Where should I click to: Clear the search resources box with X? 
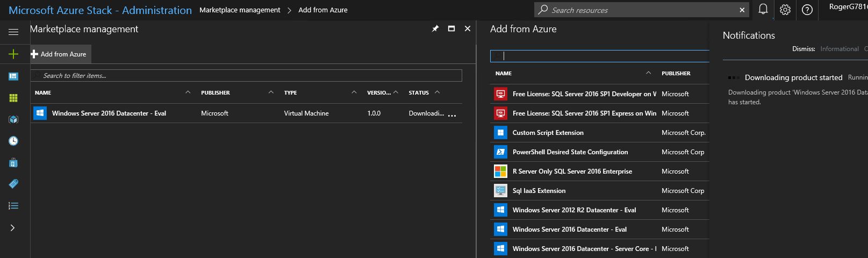[x=742, y=10]
